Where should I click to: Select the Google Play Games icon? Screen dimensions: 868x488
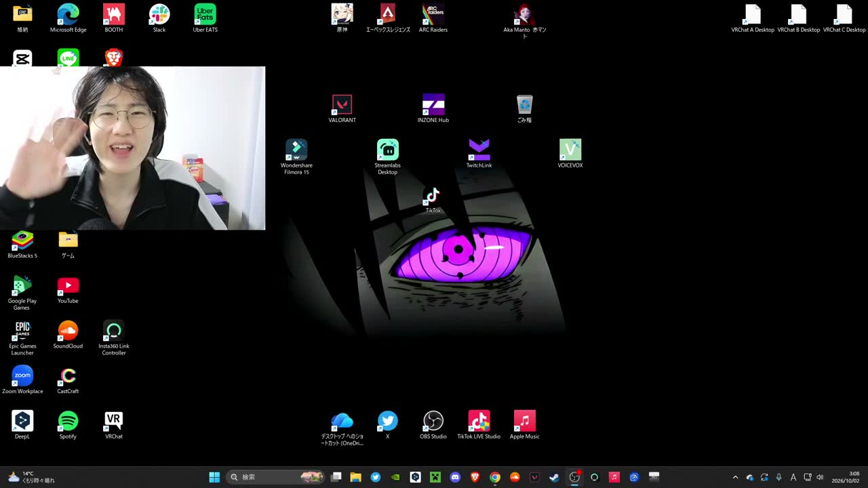pos(22,292)
